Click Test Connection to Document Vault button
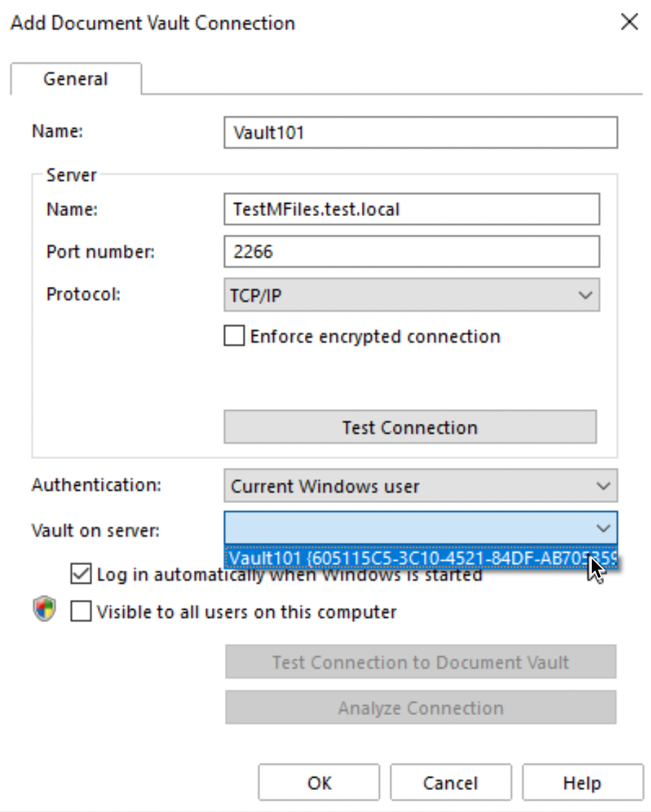Image resolution: width=651 pixels, height=812 pixels. [420, 662]
